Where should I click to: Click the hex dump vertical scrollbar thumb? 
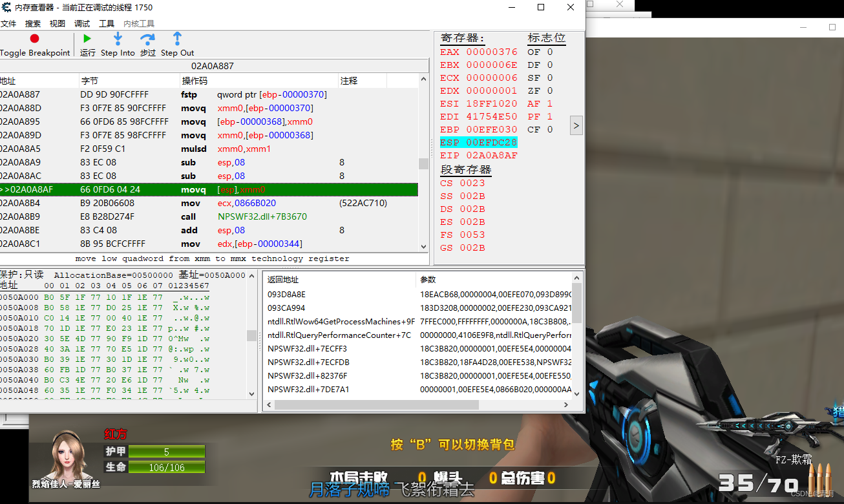tap(251, 335)
